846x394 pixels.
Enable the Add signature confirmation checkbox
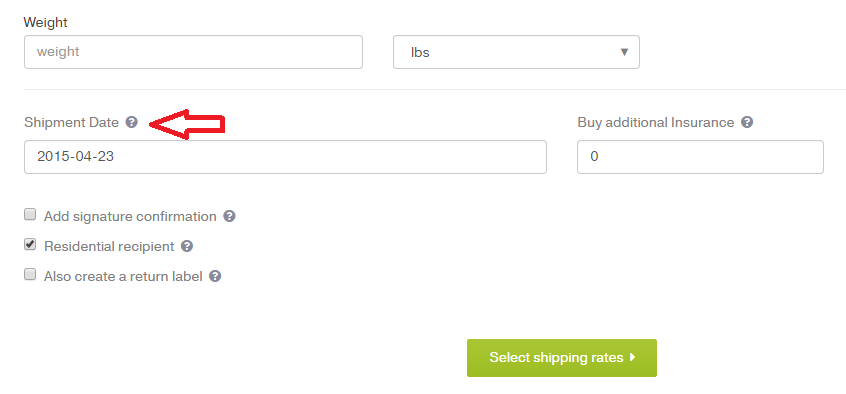pos(30,215)
